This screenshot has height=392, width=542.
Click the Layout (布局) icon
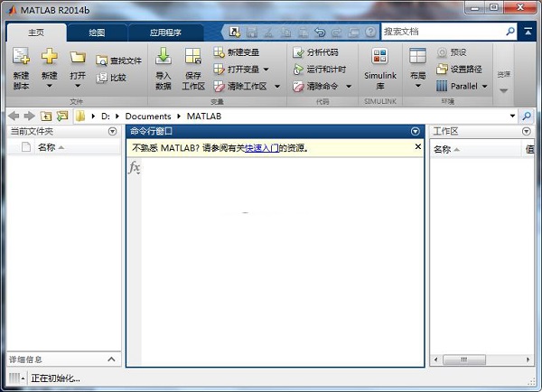(417, 56)
